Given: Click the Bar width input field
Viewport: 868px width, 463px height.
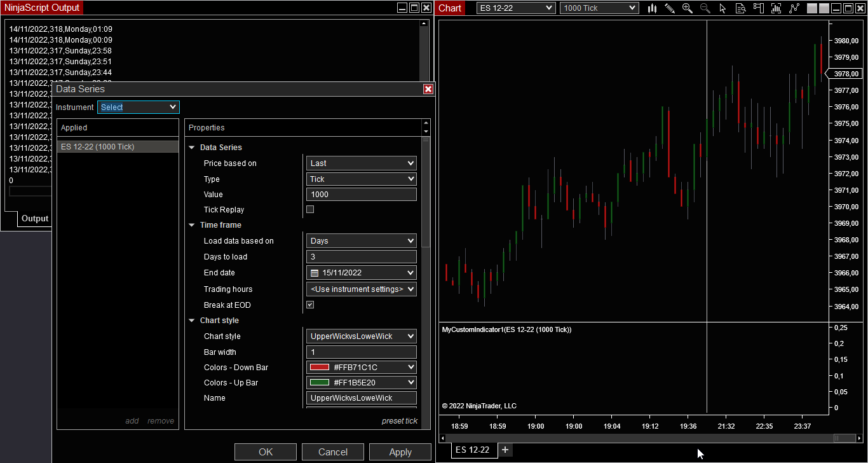Looking at the screenshot, I should click(362, 352).
